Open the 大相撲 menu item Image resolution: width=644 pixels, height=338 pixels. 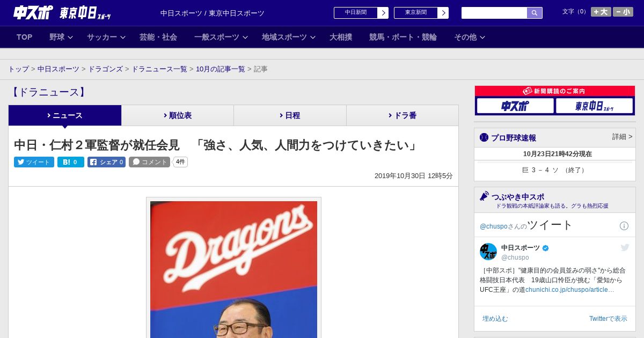click(x=341, y=37)
